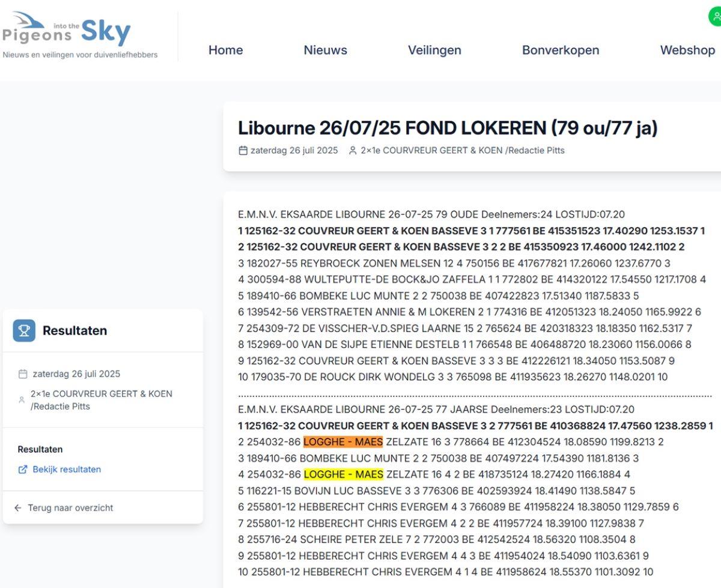Click the person icon next to Redactie Pitts header
The height and width of the screenshot is (588, 721).
(x=352, y=151)
